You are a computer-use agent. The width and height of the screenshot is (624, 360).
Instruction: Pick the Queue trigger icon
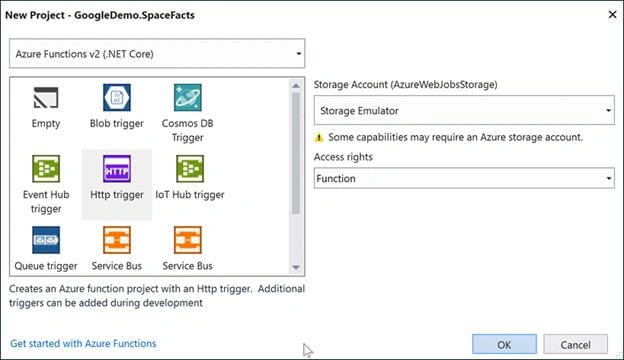(46, 240)
